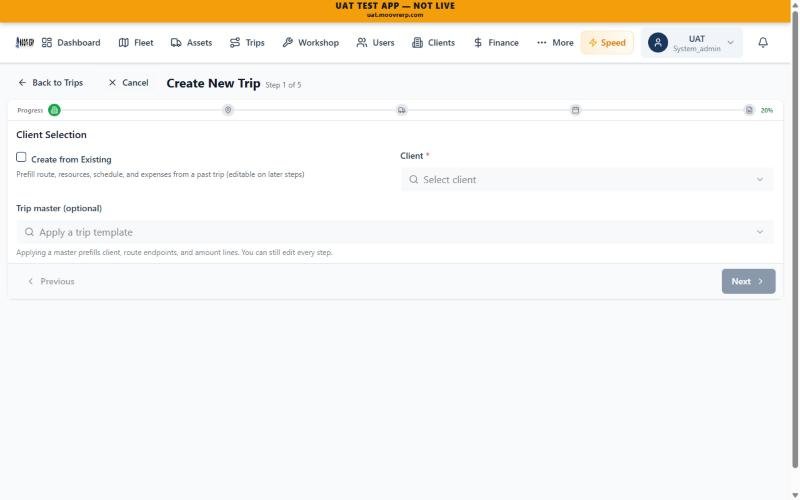Viewport: 800px width, 500px height.
Task: Click the page vertical scrollbar
Action: [795, 239]
